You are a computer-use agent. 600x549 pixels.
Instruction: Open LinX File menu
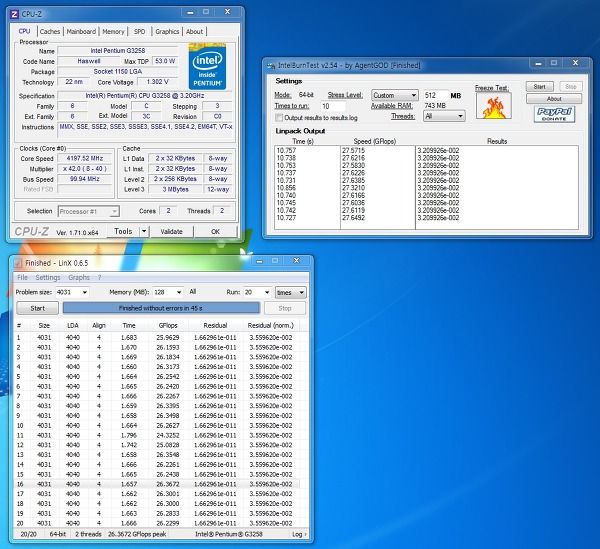point(22,277)
